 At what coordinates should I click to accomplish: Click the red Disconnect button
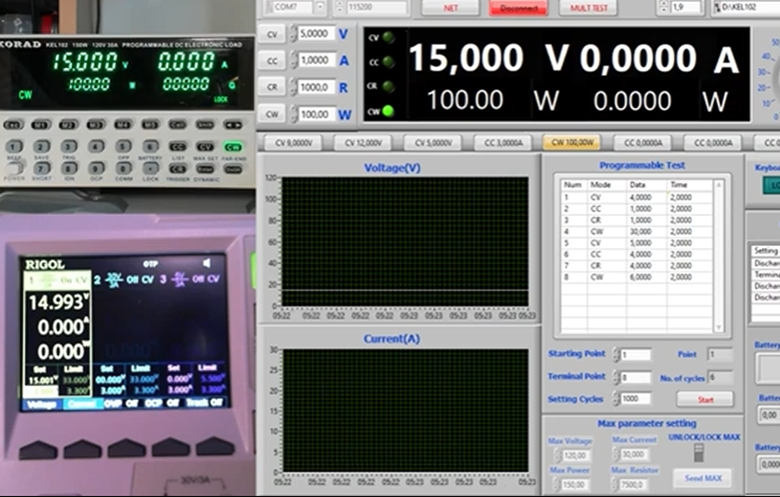pos(518,7)
